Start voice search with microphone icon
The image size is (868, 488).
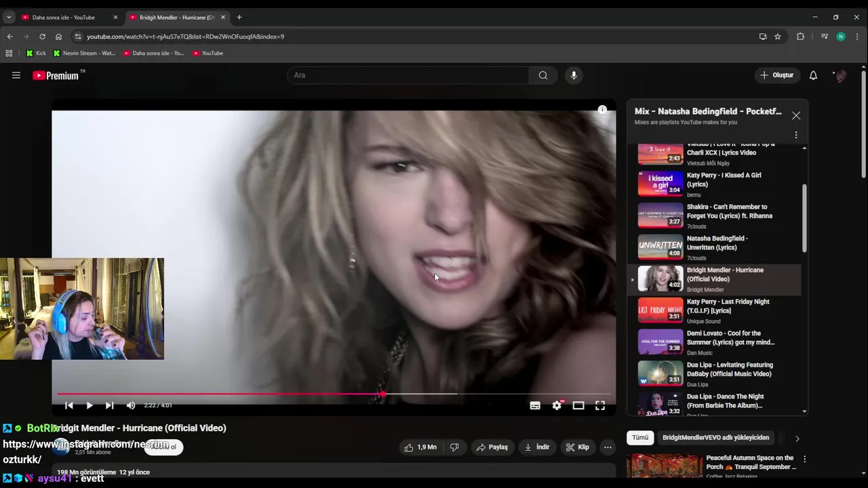574,75
